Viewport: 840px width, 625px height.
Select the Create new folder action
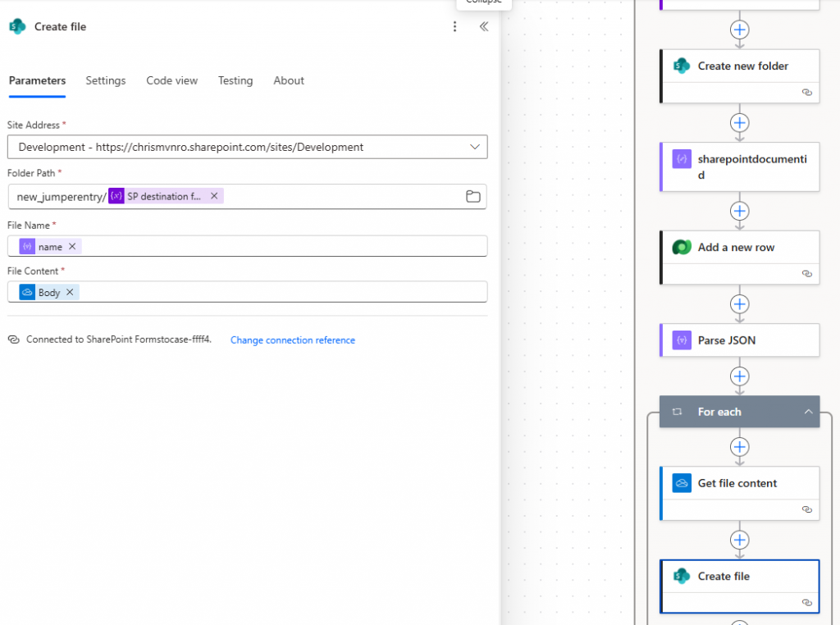pyautogui.click(x=742, y=66)
